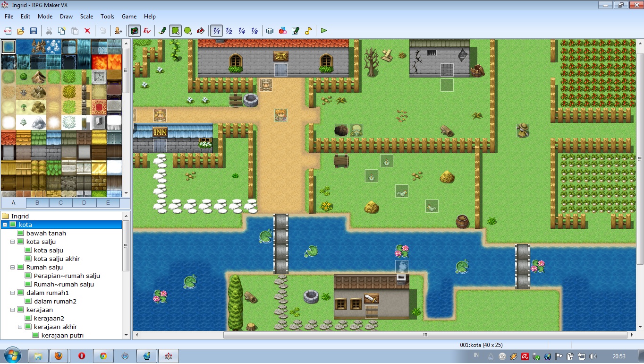Open Sound Test with the music note icon
The width and height of the screenshot is (644, 364).
tap(308, 31)
